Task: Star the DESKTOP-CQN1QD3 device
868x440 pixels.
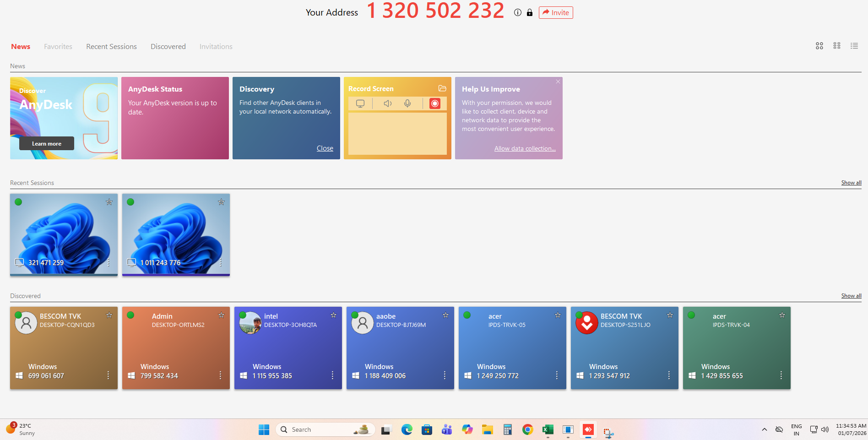Action: (109, 315)
